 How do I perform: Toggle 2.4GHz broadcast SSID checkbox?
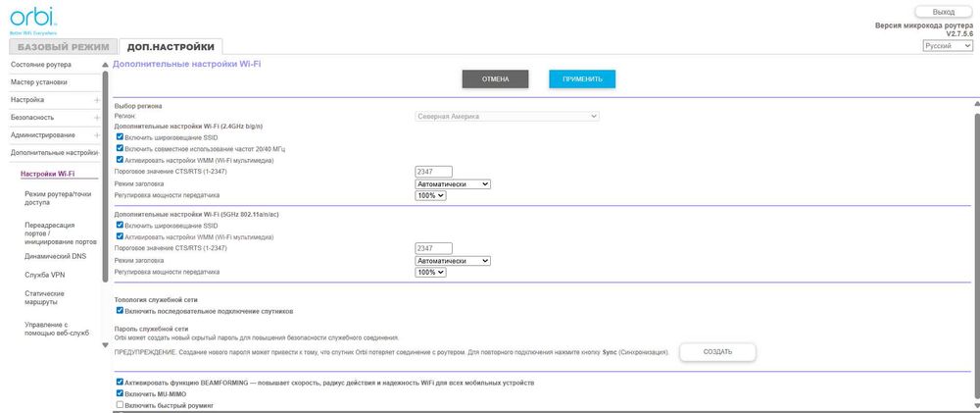coord(120,137)
